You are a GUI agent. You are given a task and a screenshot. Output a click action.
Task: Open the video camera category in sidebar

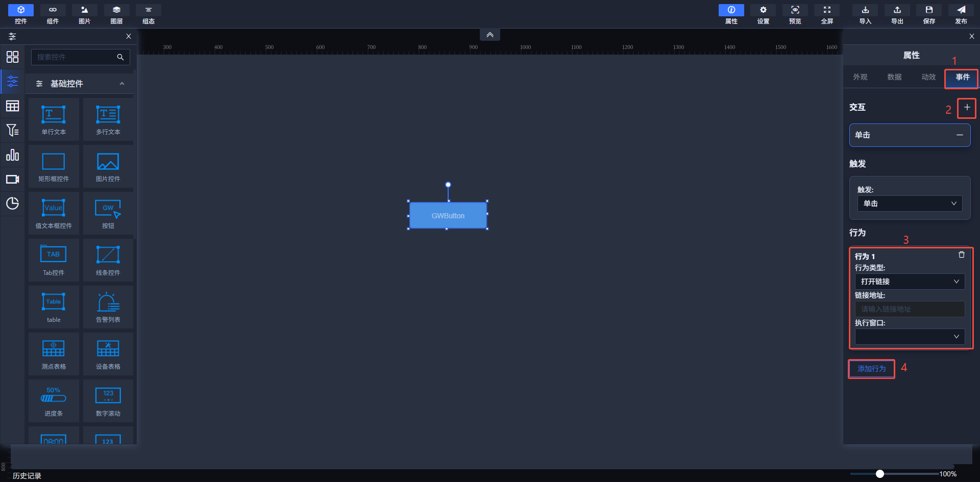pyautogui.click(x=12, y=179)
